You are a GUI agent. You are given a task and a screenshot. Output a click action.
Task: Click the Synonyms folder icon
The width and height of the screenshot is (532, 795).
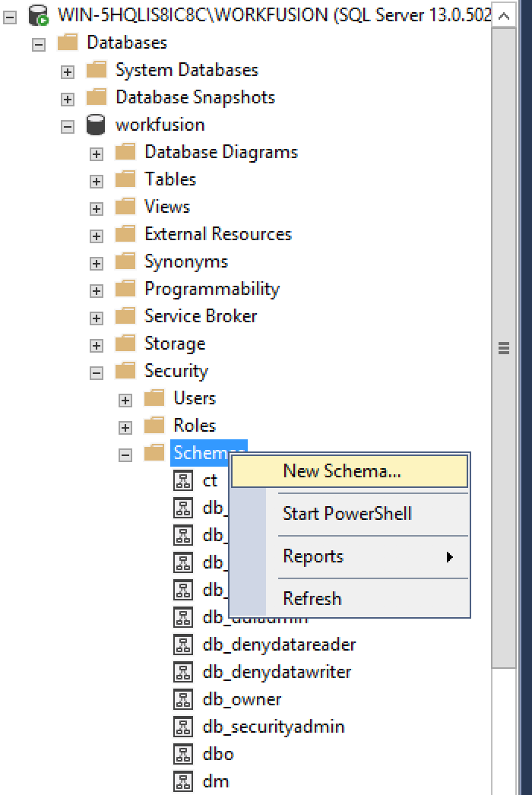125,261
